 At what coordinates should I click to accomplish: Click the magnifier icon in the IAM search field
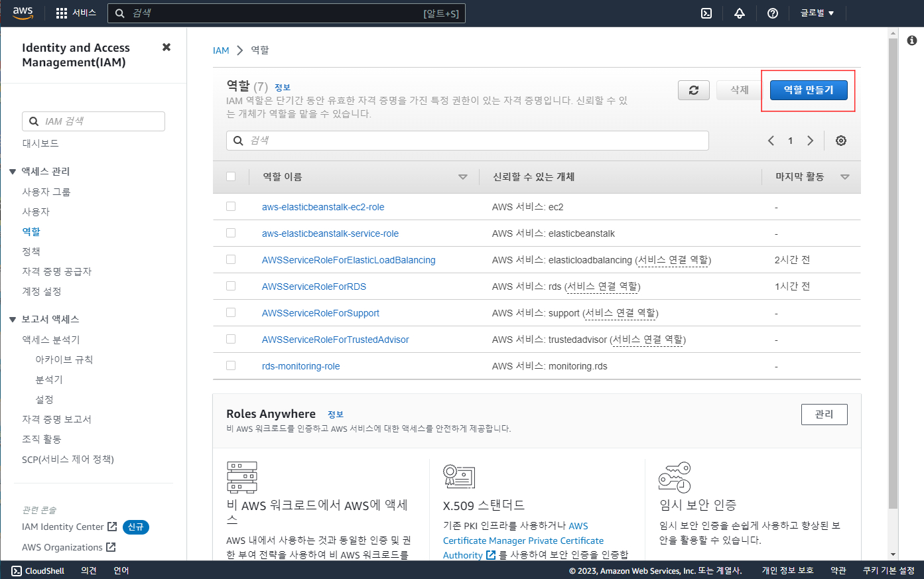[x=34, y=121]
